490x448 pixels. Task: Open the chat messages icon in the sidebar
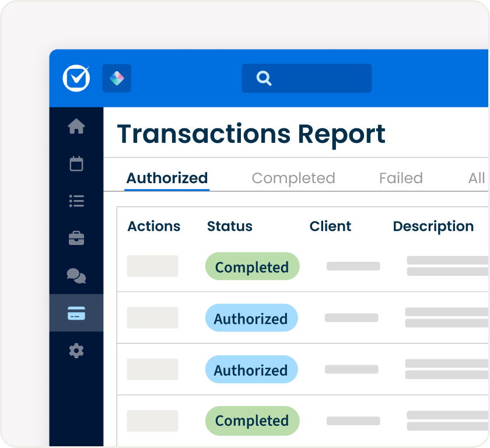pos(76,275)
